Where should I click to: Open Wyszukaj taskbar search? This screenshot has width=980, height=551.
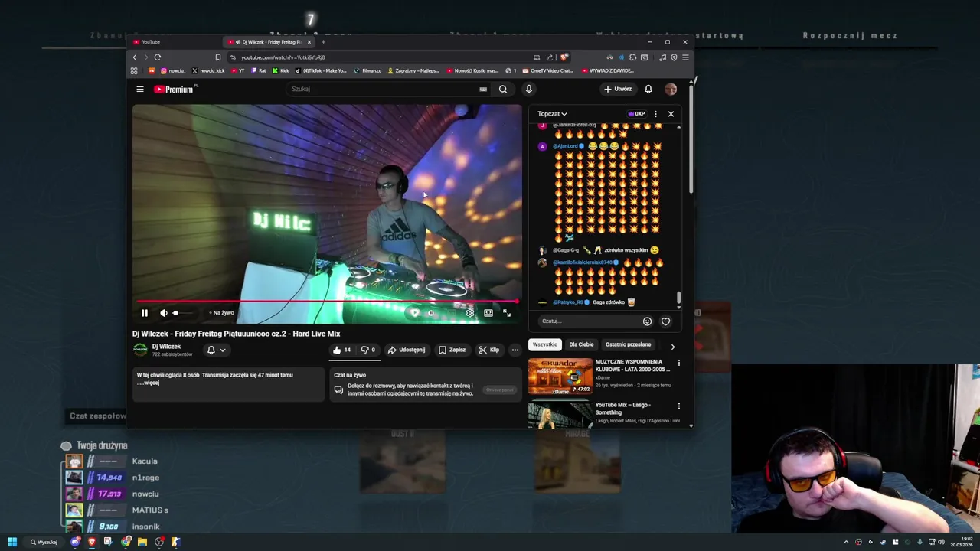click(44, 542)
